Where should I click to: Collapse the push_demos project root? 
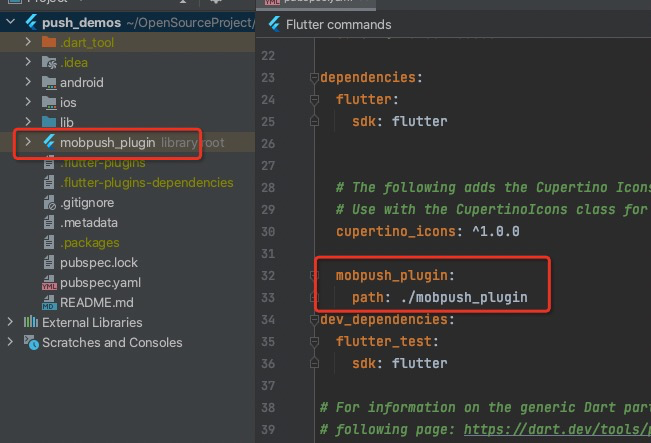[x=10, y=22]
